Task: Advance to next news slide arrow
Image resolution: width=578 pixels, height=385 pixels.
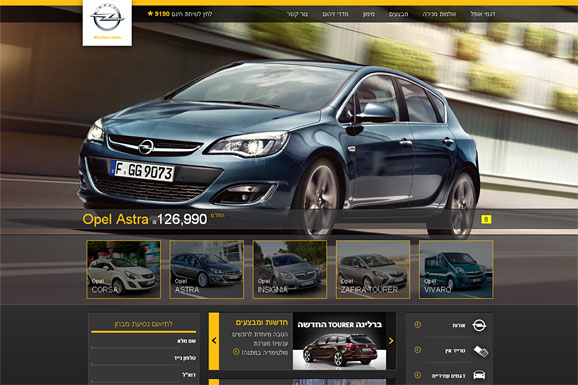Action: pos(391,341)
